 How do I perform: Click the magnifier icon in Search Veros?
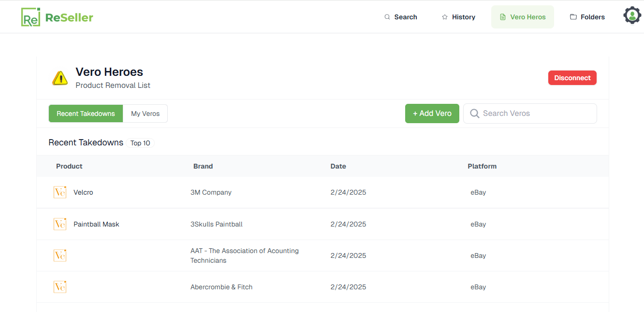[x=475, y=113]
